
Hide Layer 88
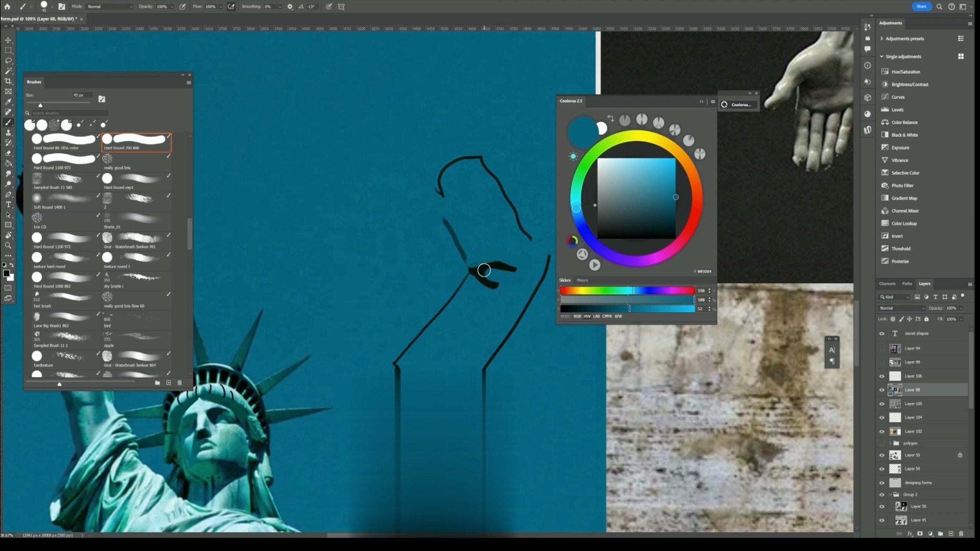coord(881,390)
